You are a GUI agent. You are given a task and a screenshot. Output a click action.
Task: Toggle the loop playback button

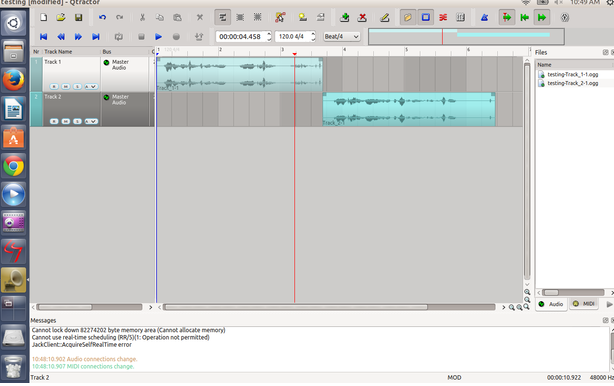click(118, 36)
